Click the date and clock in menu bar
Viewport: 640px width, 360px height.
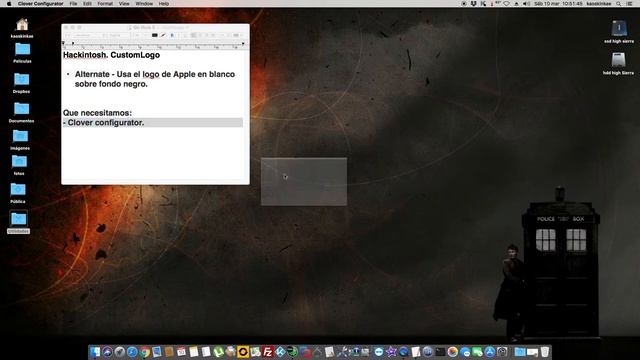(x=558, y=4)
